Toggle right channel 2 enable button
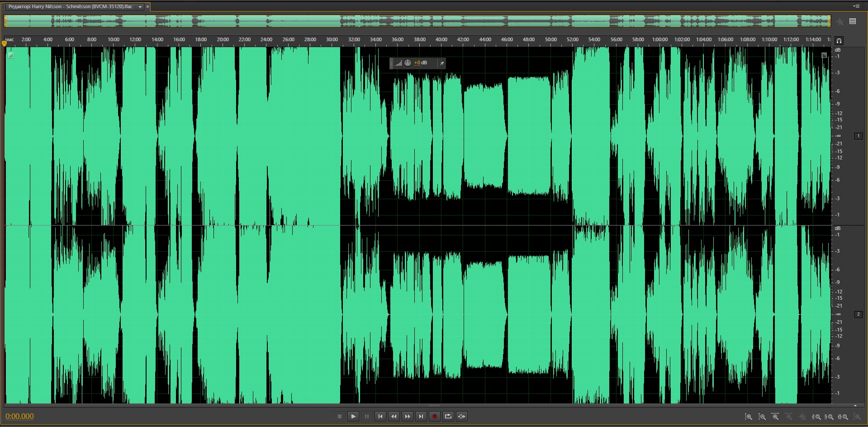The height and width of the screenshot is (427, 868). pyautogui.click(x=858, y=314)
